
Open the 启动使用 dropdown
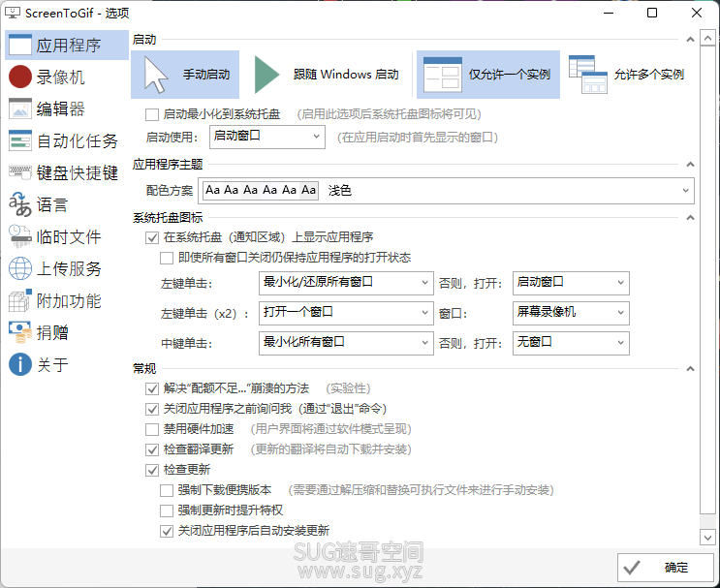(267, 137)
